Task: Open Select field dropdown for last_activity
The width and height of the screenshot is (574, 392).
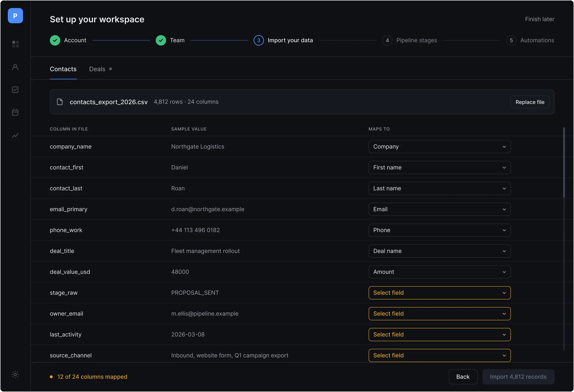Action: (x=440, y=335)
